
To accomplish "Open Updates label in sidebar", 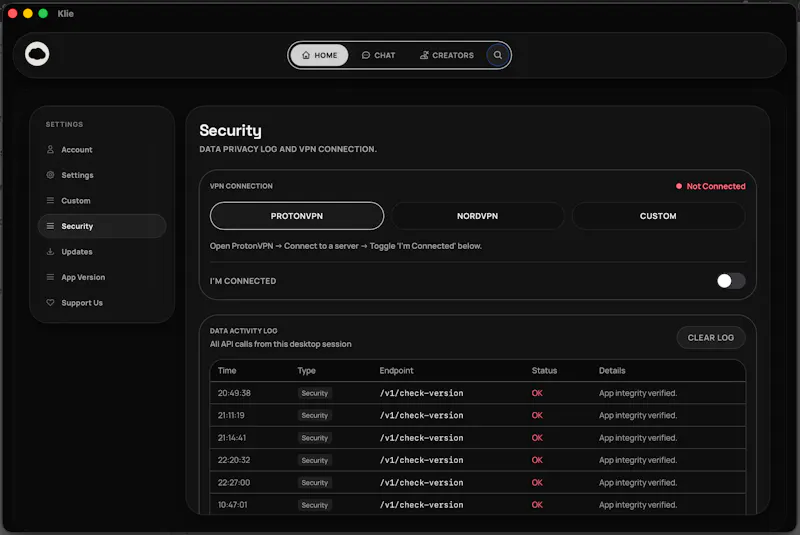I will [x=77, y=251].
